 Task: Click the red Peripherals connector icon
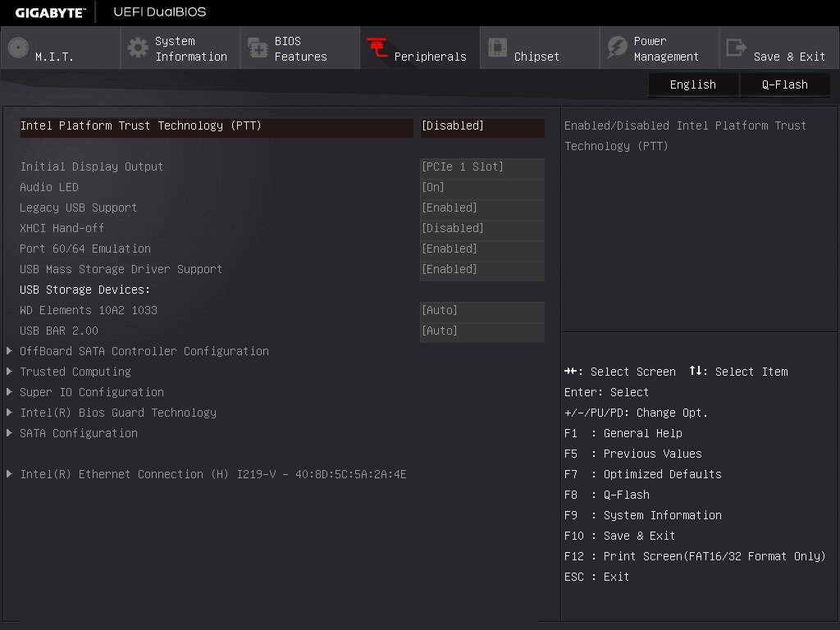point(377,48)
